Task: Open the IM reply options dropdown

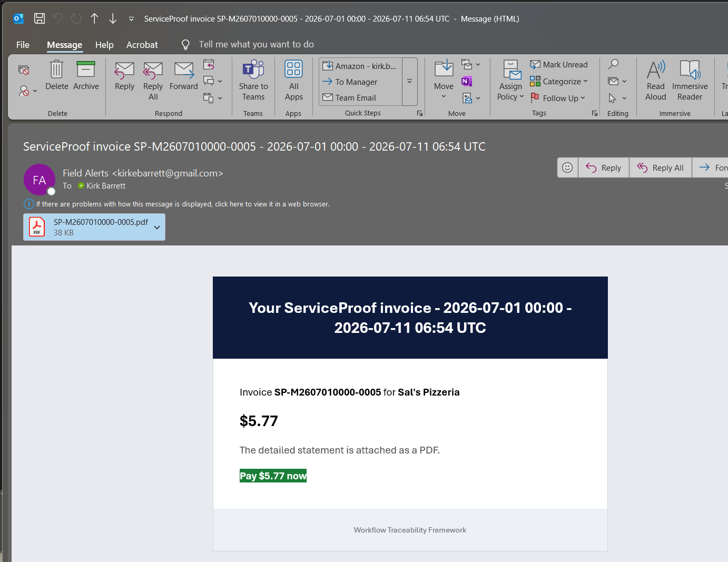Action: [x=213, y=81]
